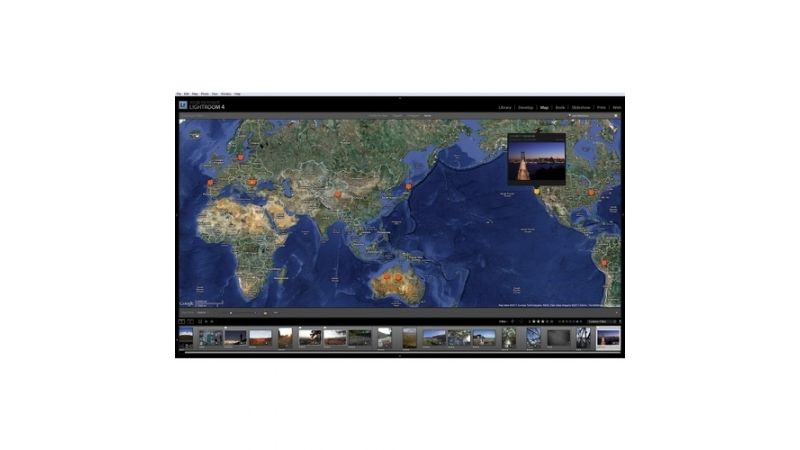Click the orange photo pin in the eastern United States
Screen dimensions: 800x450
[591, 191]
